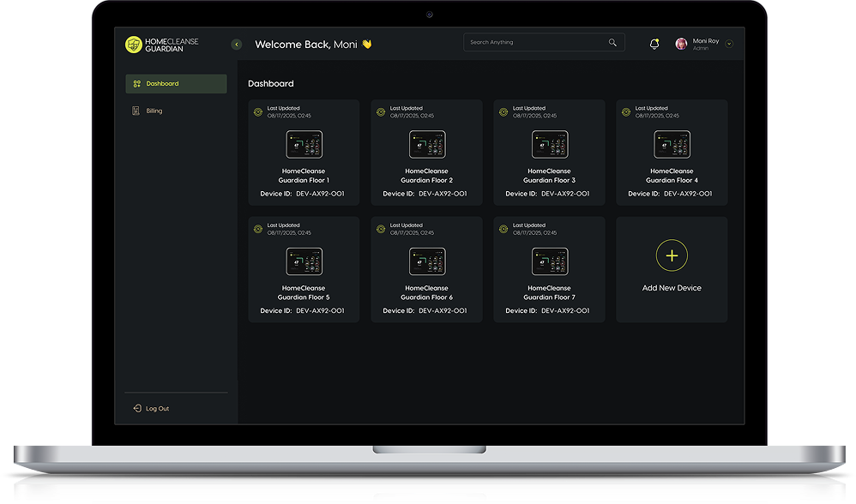The image size is (856, 504).
Task: Type in the Search Anything field
Action: 536,42
